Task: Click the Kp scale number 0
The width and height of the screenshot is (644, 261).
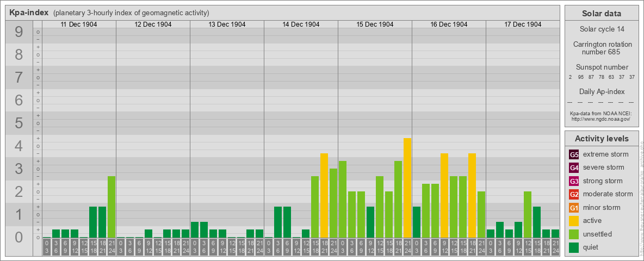Action: click(x=19, y=237)
